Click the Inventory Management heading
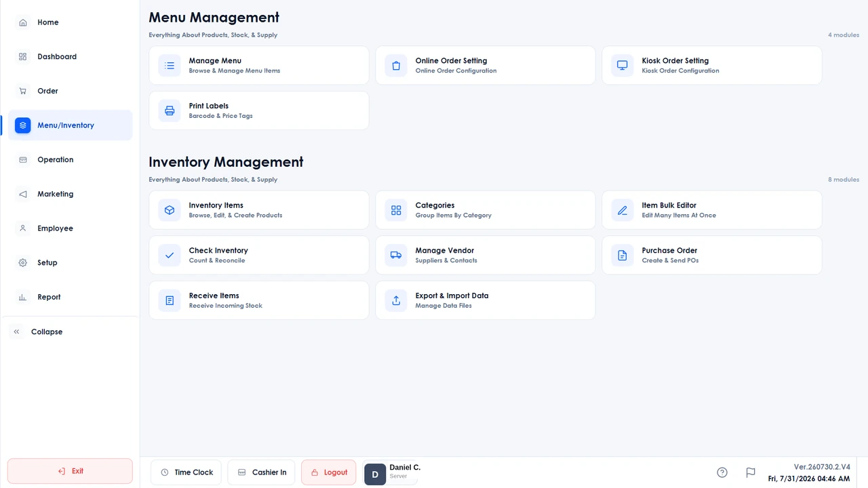The image size is (868, 488). pos(226,162)
